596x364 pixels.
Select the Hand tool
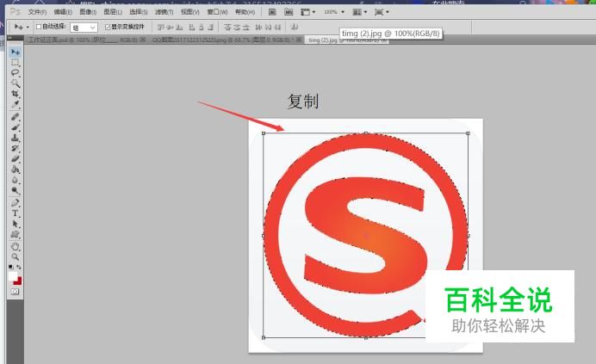[16, 247]
